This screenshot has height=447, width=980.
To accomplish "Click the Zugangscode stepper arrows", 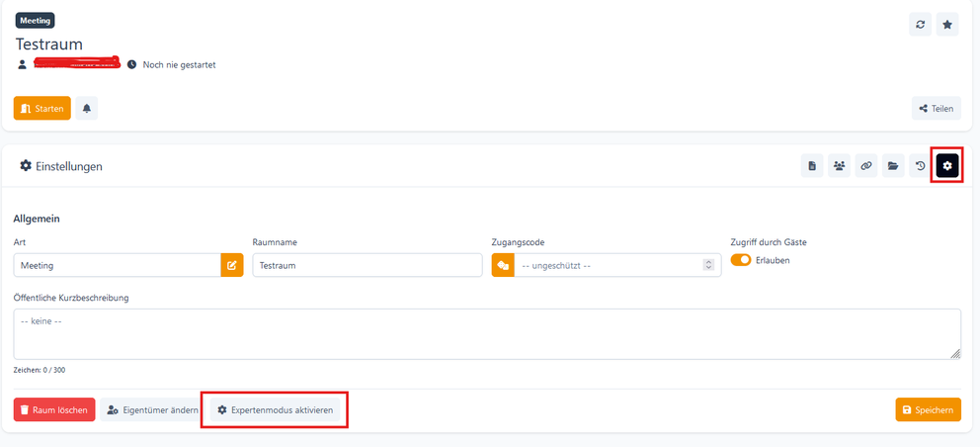I will coord(708,265).
